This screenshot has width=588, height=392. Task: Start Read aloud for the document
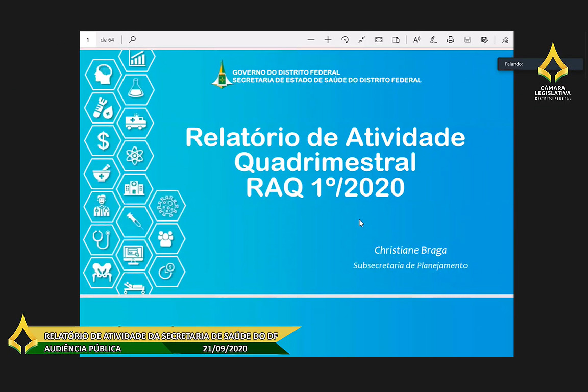pos(417,40)
